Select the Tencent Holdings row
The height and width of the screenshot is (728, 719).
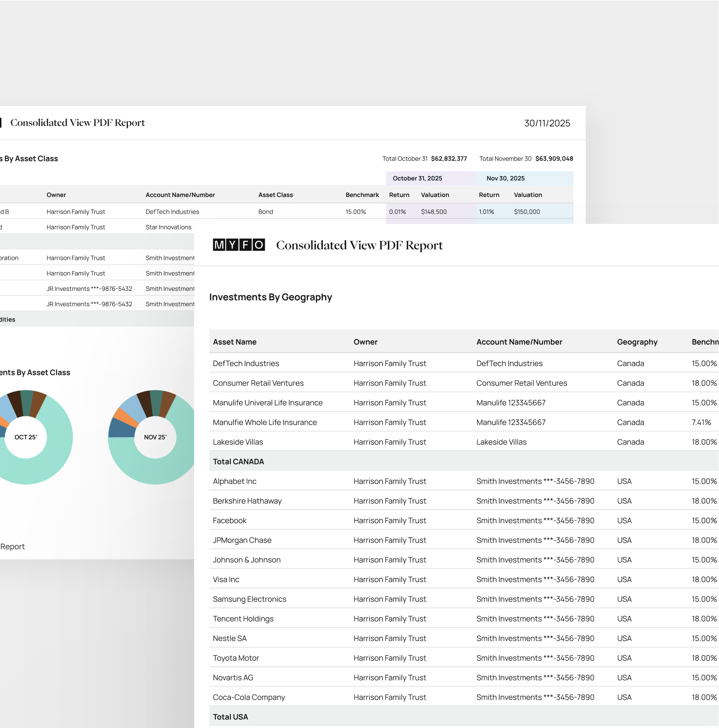[x=464, y=619]
